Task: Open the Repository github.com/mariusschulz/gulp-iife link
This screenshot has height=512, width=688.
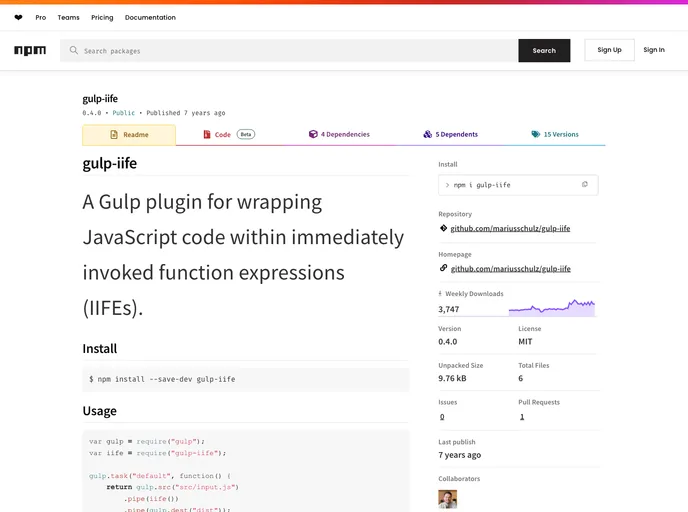Action: click(x=510, y=228)
